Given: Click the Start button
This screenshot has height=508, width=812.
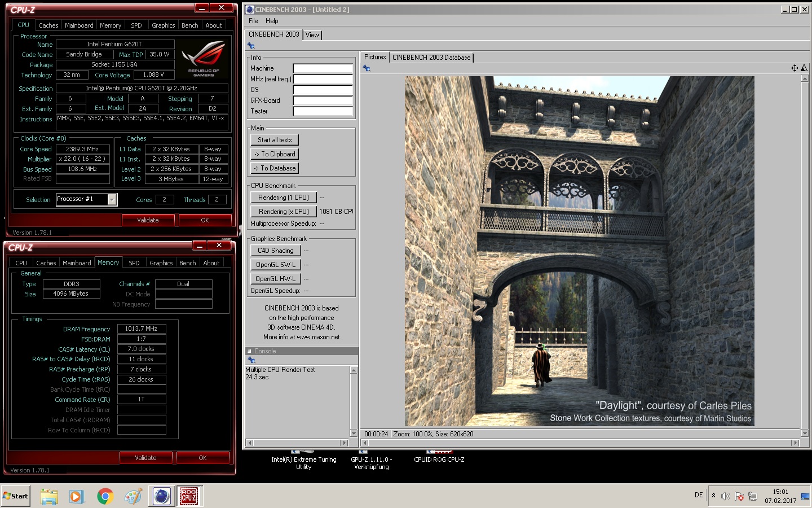Looking at the screenshot, I should 15,496.
